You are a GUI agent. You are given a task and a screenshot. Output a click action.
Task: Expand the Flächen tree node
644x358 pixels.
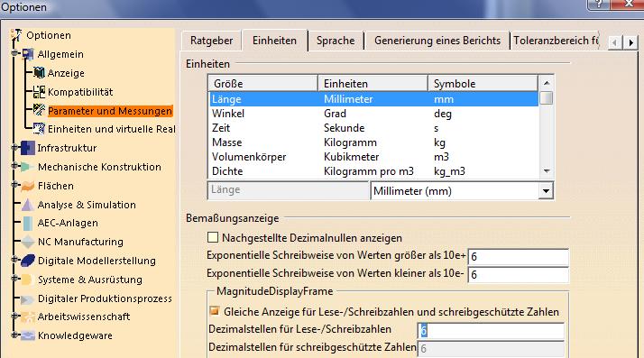tap(14, 185)
